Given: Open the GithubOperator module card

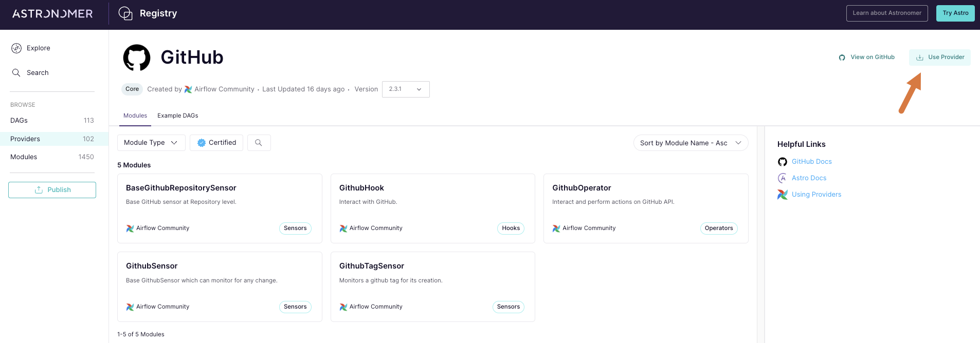Looking at the screenshot, I should pyautogui.click(x=645, y=208).
